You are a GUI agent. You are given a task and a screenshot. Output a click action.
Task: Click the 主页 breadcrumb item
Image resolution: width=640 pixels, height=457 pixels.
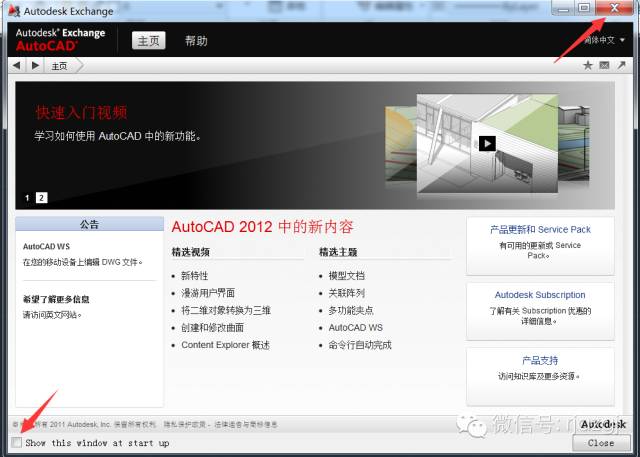click(59, 65)
